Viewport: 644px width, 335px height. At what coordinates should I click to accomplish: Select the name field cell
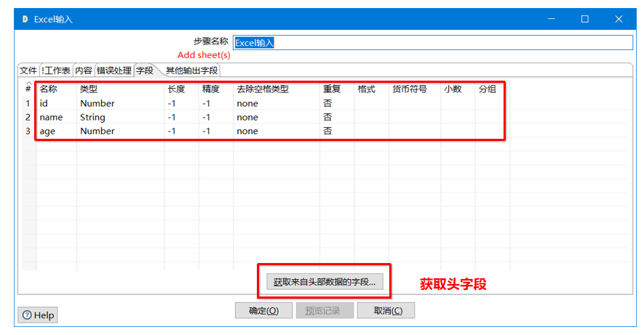pyautogui.click(x=57, y=117)
